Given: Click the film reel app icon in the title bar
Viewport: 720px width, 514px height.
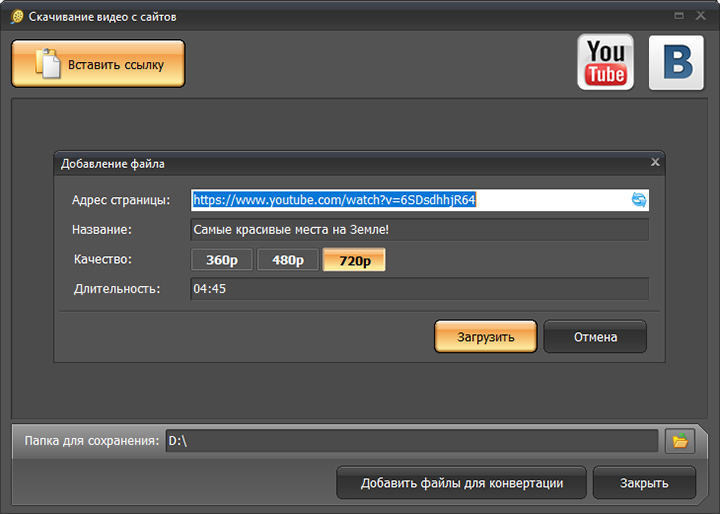Looking at the screenshot, I should 17,17.
